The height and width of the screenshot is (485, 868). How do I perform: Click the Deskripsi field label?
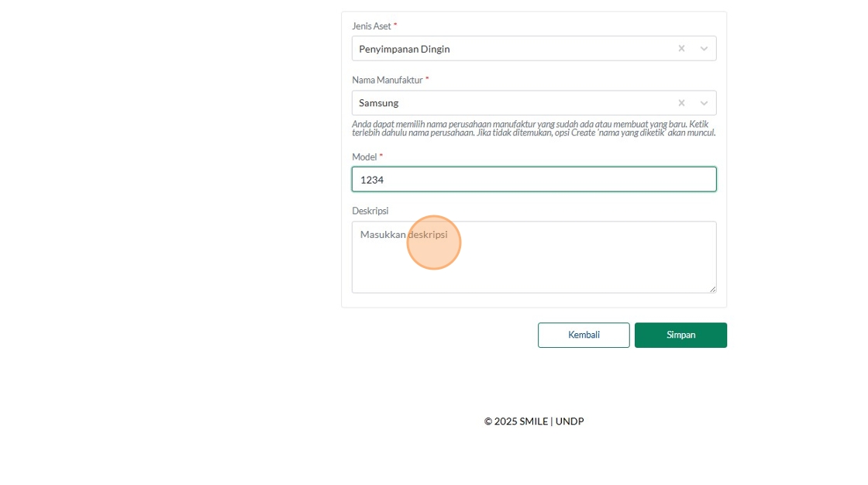370,211
